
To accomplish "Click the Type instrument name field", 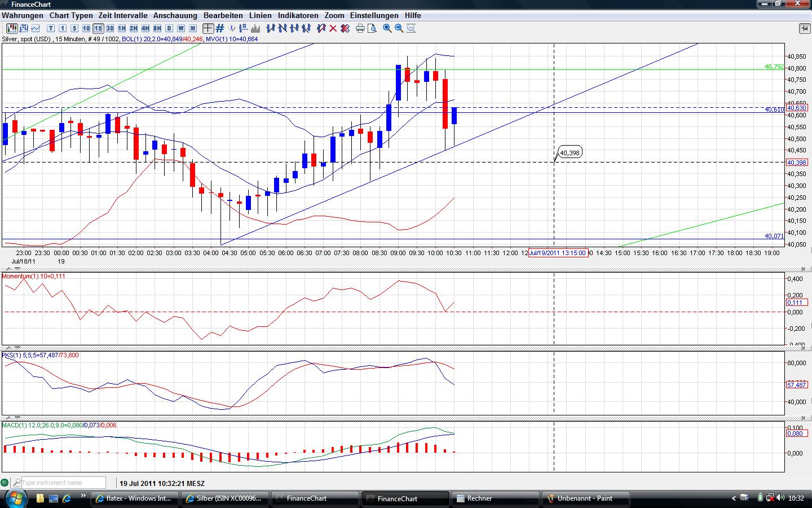I will point(64,483).
